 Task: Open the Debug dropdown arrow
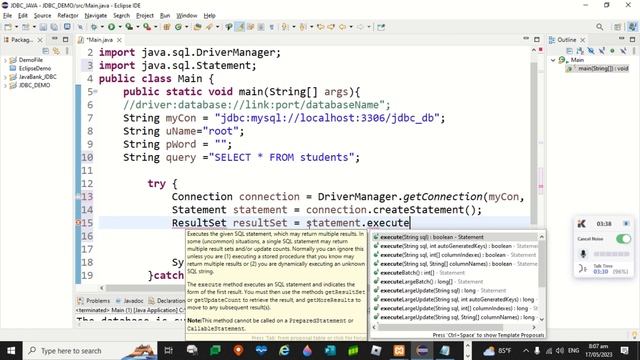[102, 27]
